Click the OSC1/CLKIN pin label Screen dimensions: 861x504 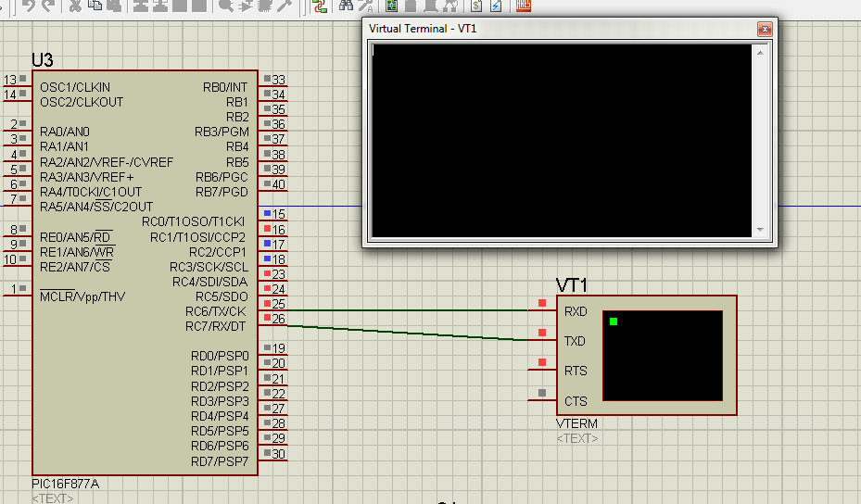75,87
